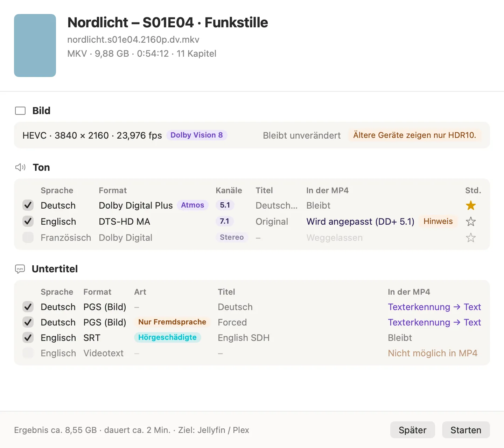This screenshot has height=448, width=504.
Task: Click the file name nordlicht.s01e04.2160p.dv.mkv
Action: tap(133, 40)
